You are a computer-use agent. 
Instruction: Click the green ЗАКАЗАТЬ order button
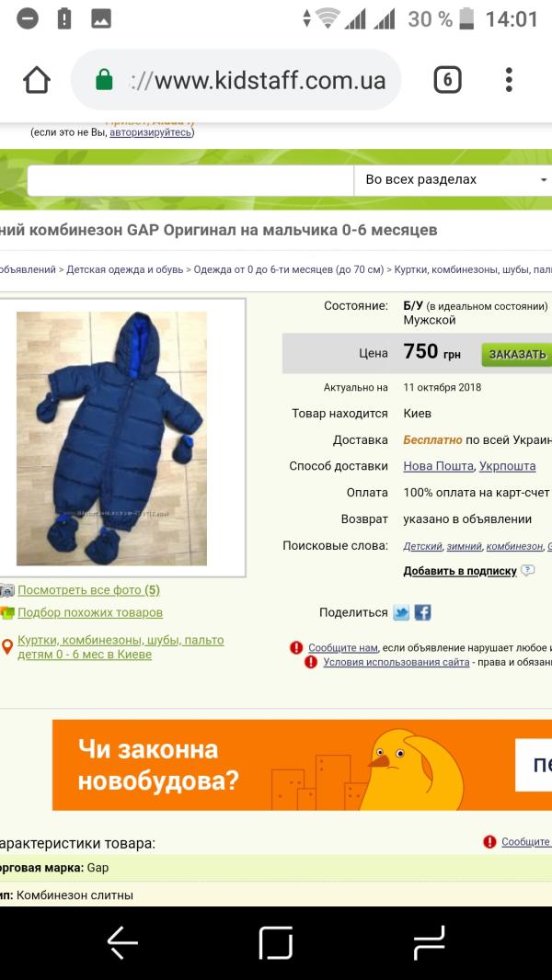point(517,354)
